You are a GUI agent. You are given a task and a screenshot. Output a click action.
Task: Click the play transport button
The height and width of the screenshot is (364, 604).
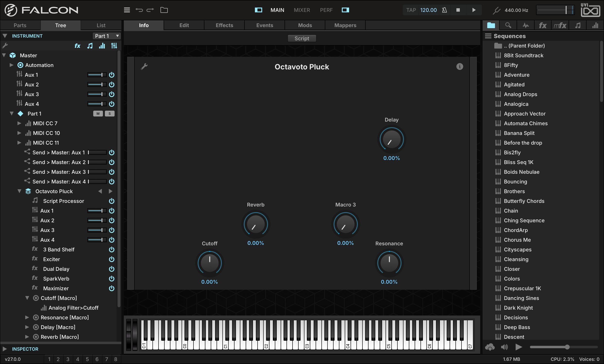tap(474, 10)
